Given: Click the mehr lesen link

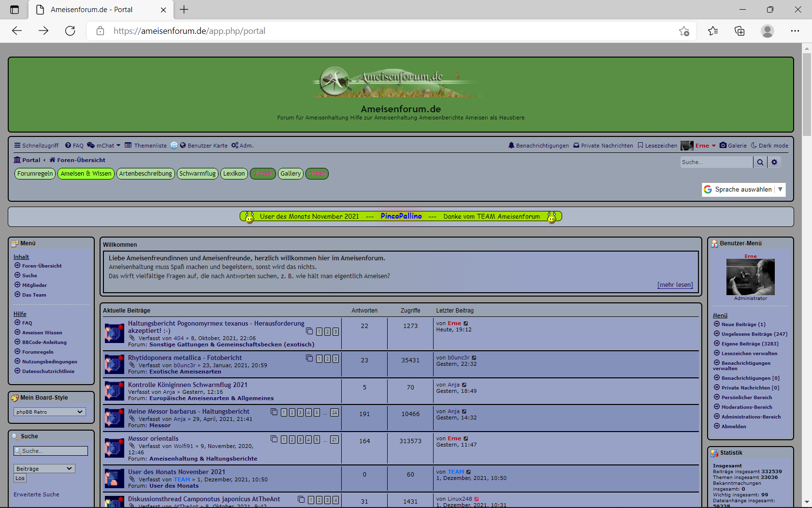Looking at the screenshot, I should coord(675,285).
